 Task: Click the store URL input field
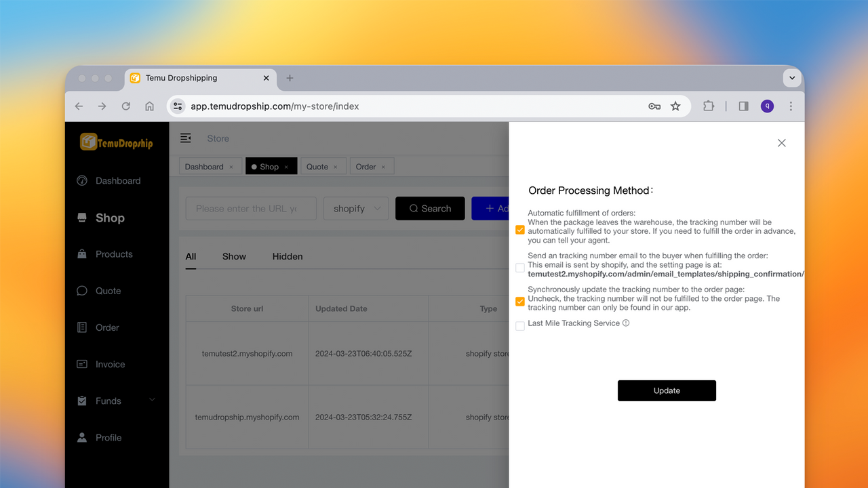[x=251, y=209]
